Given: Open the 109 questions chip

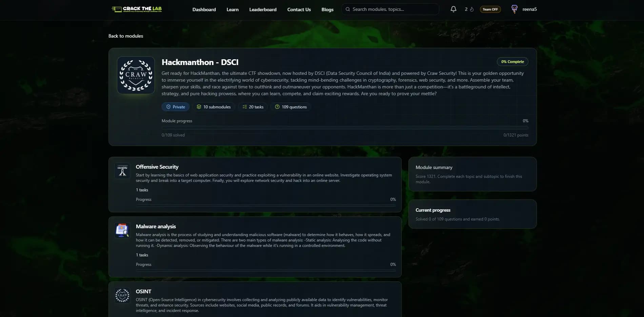Looking at the screenshot, I should pos(291,107).
